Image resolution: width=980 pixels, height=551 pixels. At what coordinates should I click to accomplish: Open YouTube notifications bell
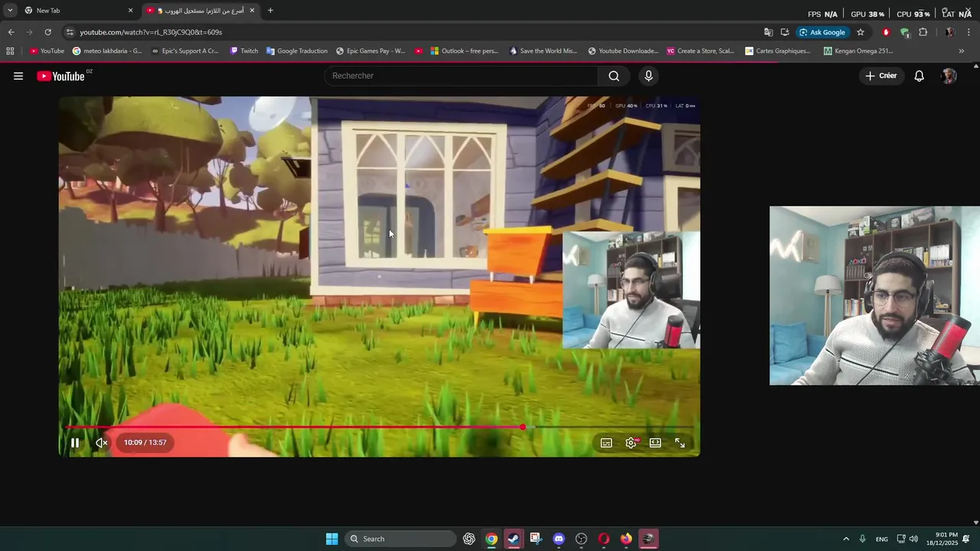pyautogui.click(x=920, y=76)
